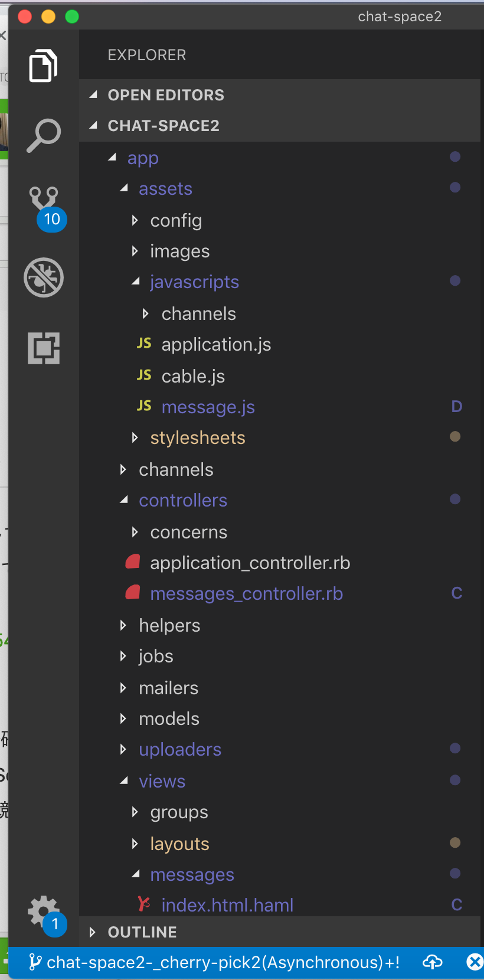Click the error status icon in status bar
This screenshot has height=980, width=484.
475,962
